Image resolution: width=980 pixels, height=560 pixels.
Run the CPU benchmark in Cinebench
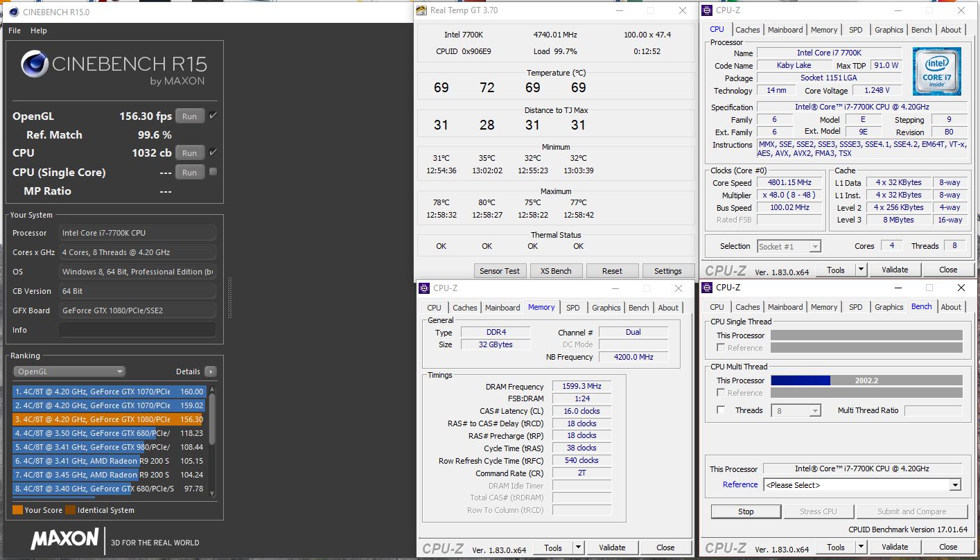tap(189, 152)
